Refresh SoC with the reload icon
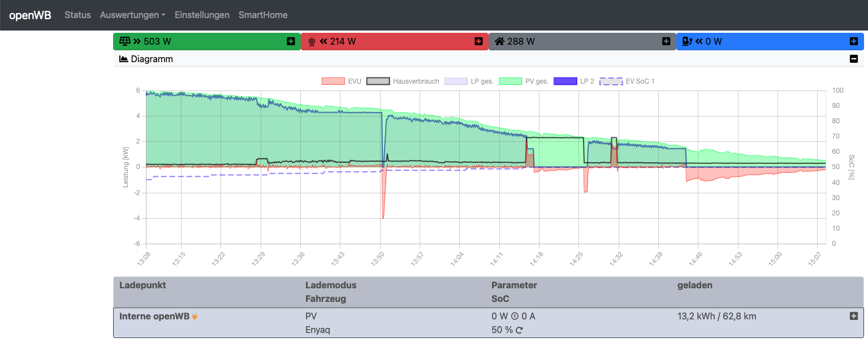Image resolution: width=868 pixels, height=342 pixels. 519,330
